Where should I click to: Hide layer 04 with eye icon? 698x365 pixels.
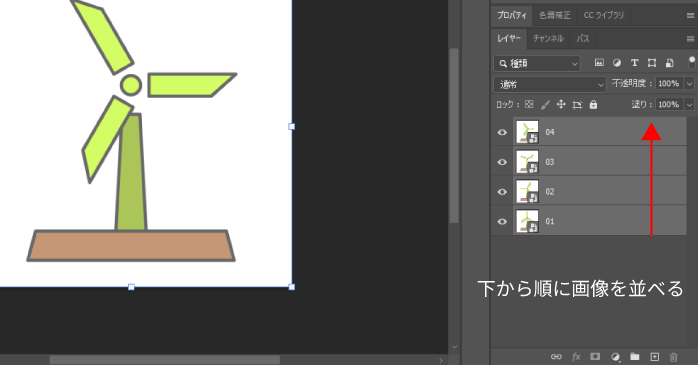click(x=502, y=132)
